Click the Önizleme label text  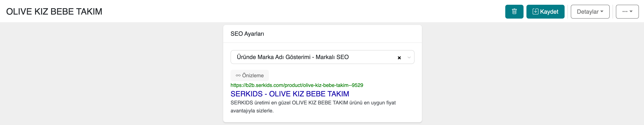tap(253, 75)
